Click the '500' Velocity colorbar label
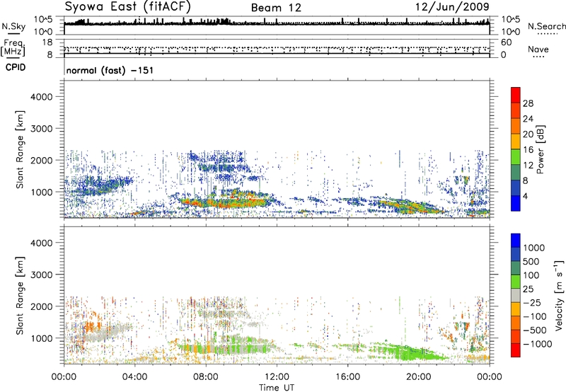566x392 pixels. pos(532,262)
